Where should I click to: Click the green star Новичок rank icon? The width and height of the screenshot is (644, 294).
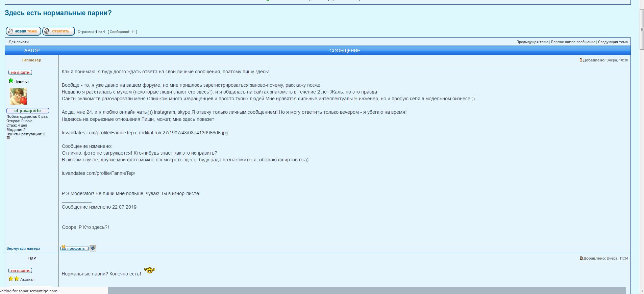click(x=11, y=81)
